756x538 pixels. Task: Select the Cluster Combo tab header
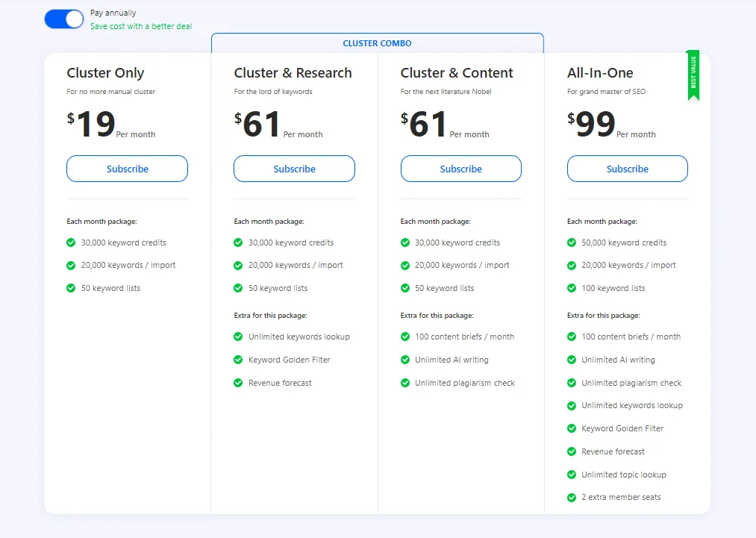(377, 43)
